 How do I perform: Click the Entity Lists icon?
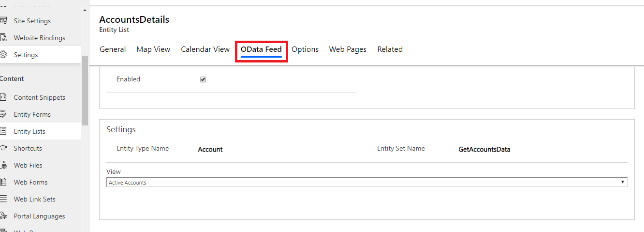click(3, 131)
